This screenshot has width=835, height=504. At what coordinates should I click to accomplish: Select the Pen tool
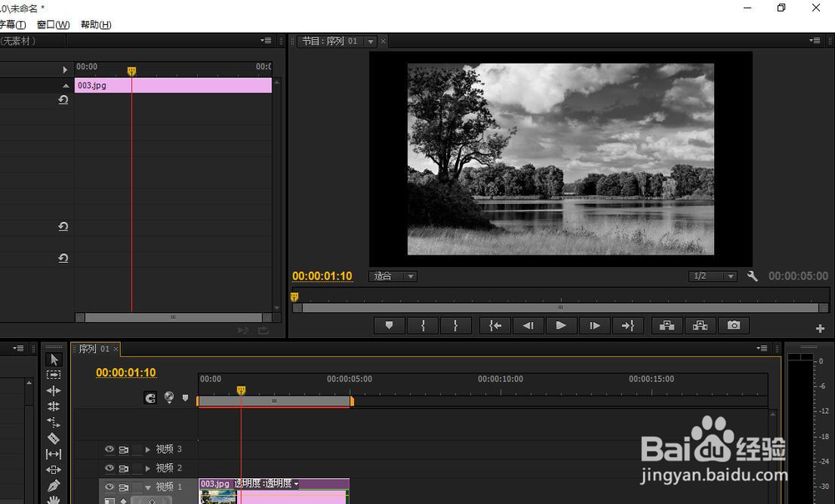(53, 486)
